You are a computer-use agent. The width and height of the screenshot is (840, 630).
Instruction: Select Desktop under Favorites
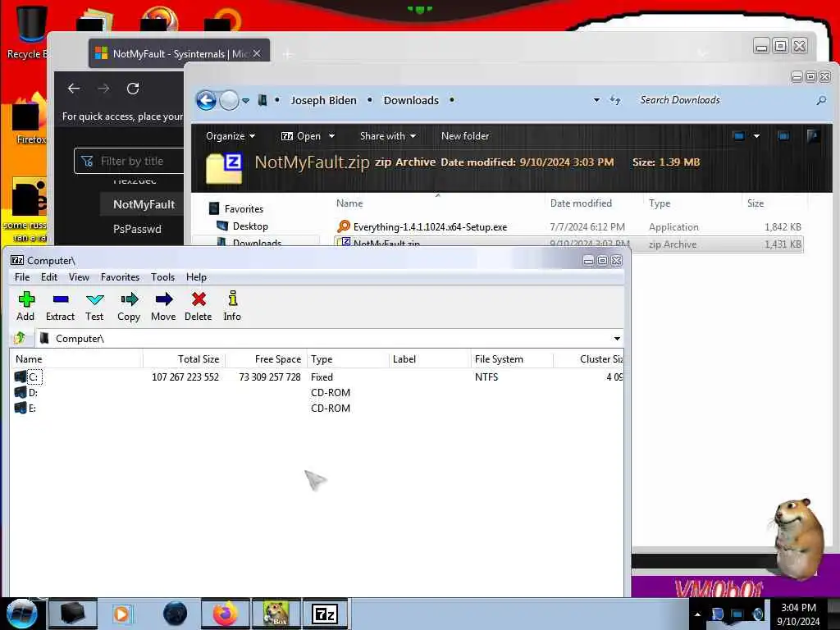point(250,226)
